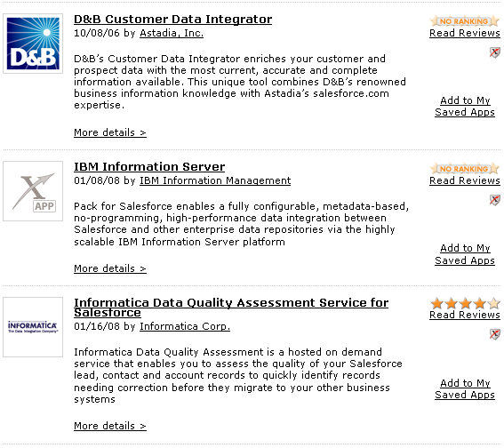Read reviews for D&B Customer Data Integrator
Viewport: 504px width, 448px height.
(465, 33)
